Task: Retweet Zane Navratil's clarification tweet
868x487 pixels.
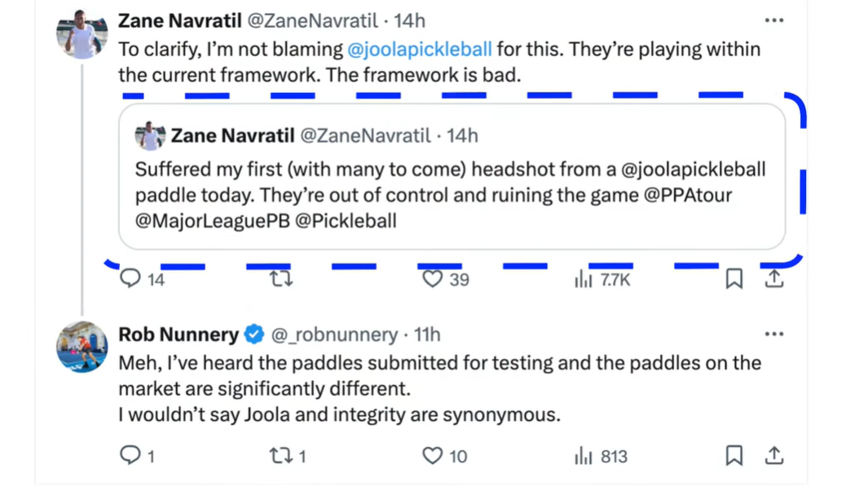Action: pyautogui.click(x=281, y=279)
